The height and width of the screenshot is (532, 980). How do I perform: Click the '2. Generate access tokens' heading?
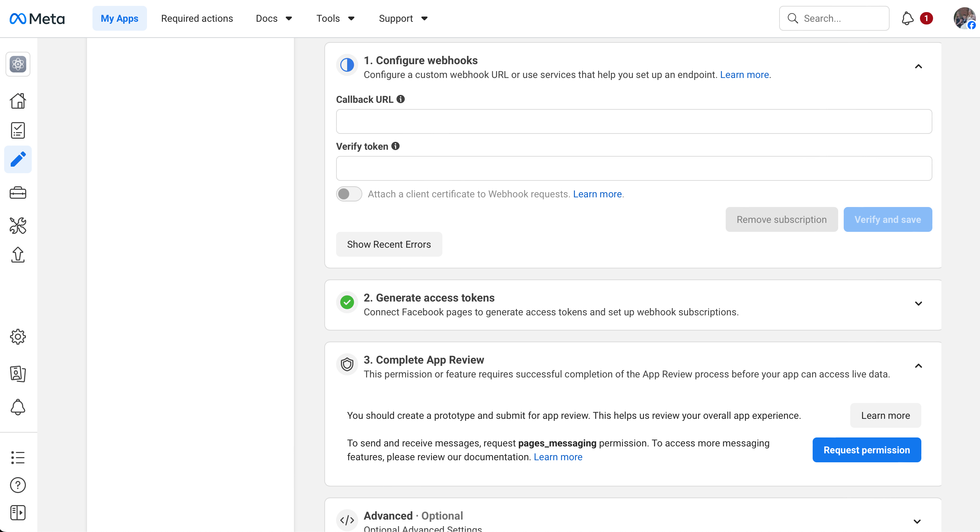(429, 298)
